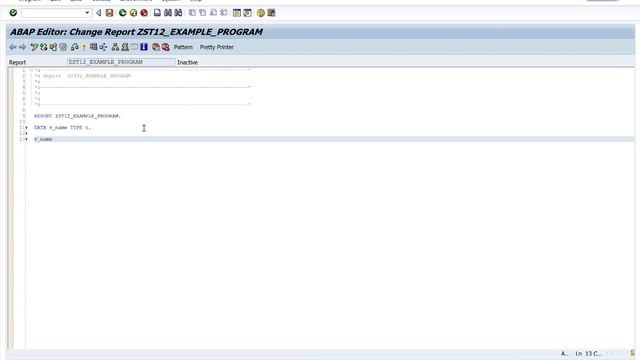Click the Report name field ZST12_EXAMPLE_PROGRAM
The height and width of the screenshot is (360, 640).
click(x=121, y=62)
